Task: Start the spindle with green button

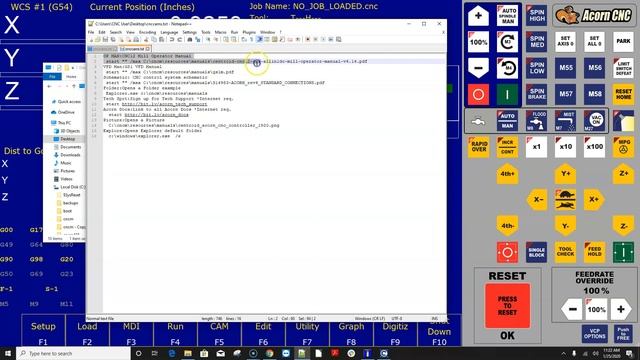Action: [x=507, y=94]
